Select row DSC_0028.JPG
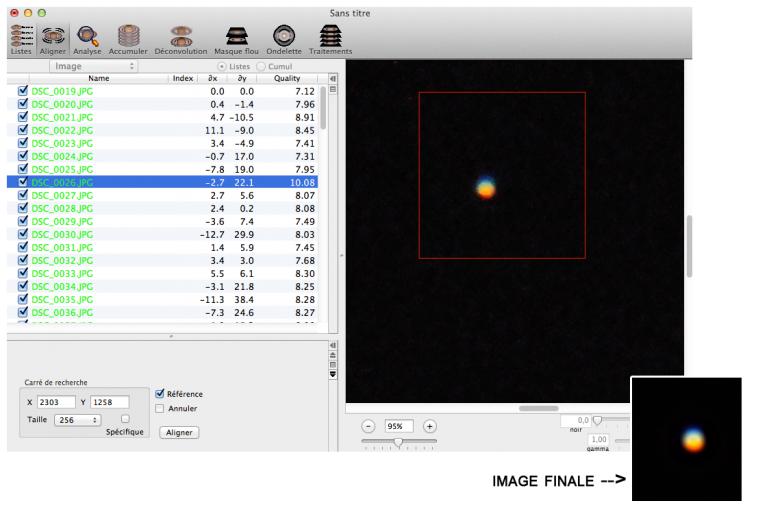 click(162, 208)
